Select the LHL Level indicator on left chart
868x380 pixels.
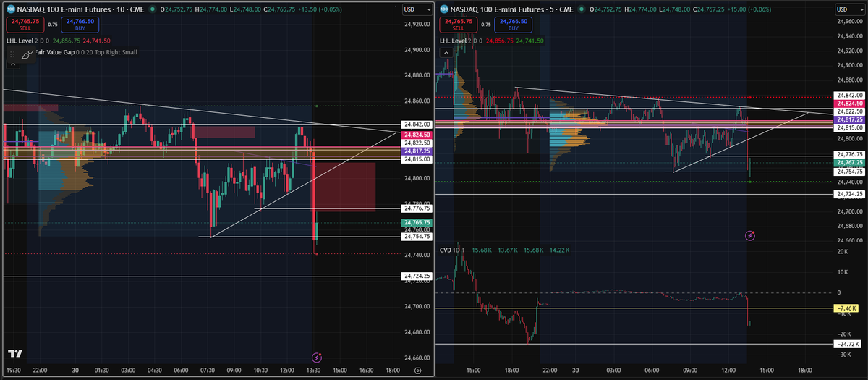pos(22,41)
